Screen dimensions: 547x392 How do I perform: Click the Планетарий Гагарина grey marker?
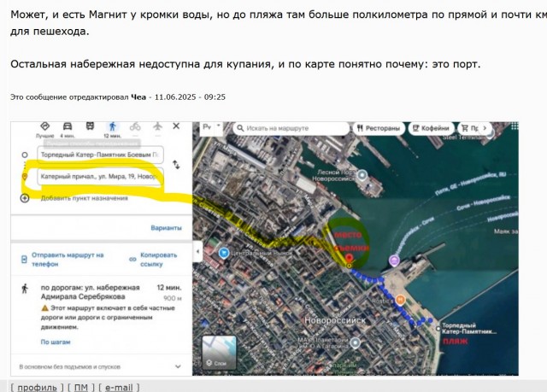tap(356, 342)
